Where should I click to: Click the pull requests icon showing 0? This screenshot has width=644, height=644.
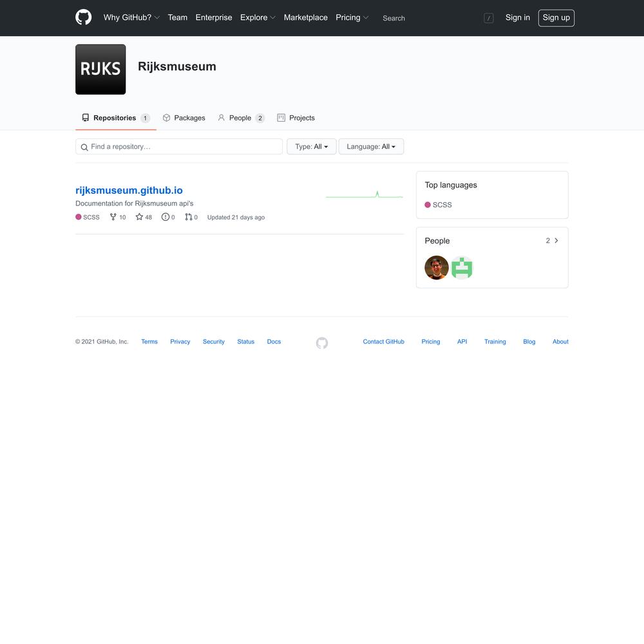pos(189,217)
